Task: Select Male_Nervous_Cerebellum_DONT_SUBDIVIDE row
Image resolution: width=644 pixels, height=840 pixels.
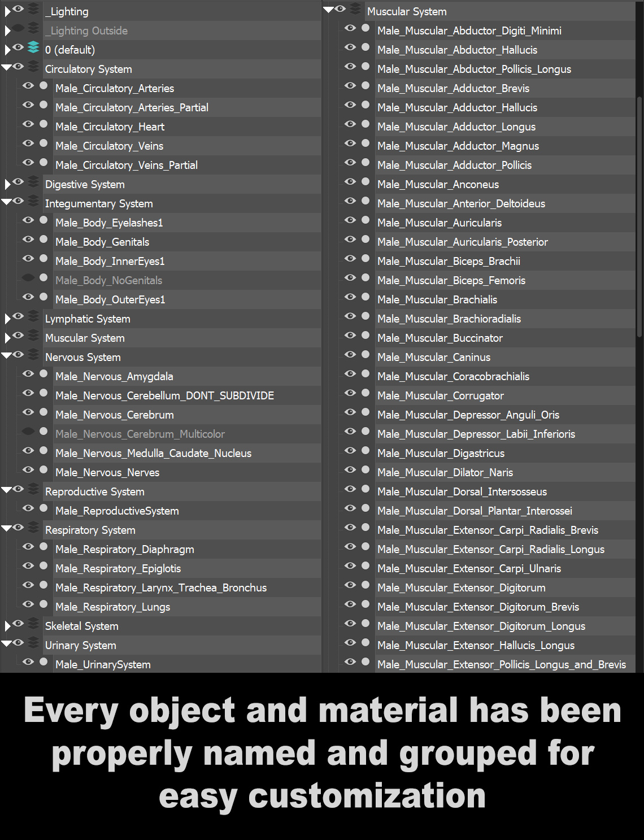Action: (x=188, y=395)
